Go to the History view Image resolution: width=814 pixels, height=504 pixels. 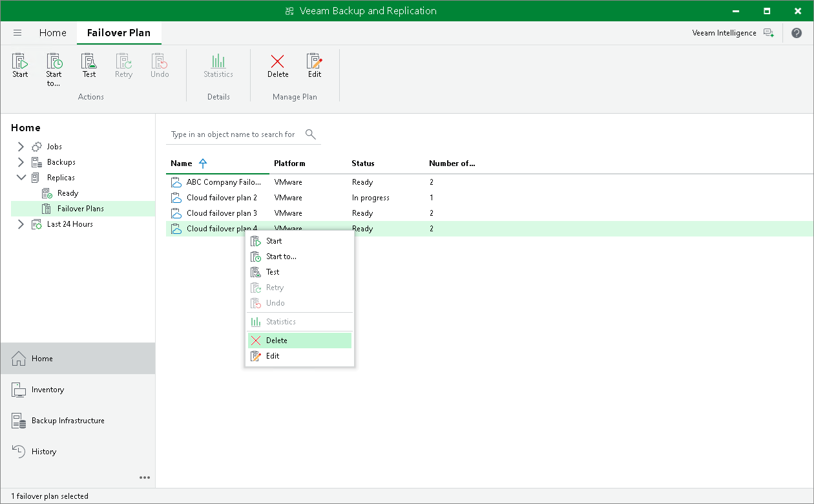click(44, 452)
